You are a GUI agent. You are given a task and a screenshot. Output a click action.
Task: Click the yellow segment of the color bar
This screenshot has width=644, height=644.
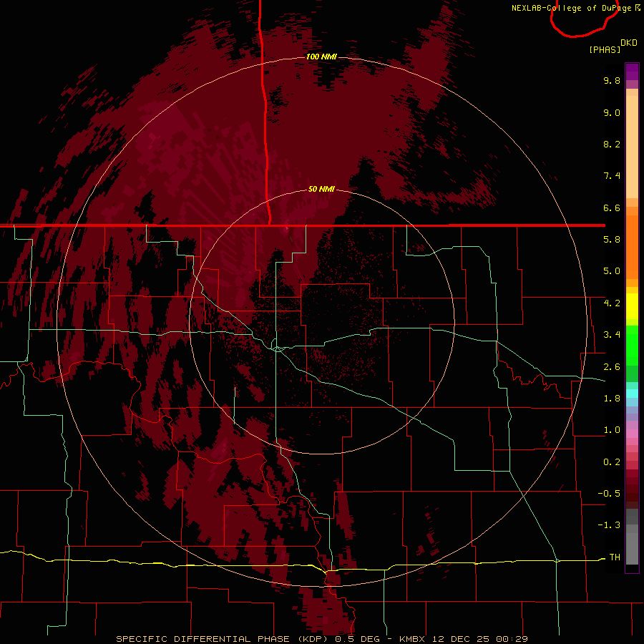(632, 306)
